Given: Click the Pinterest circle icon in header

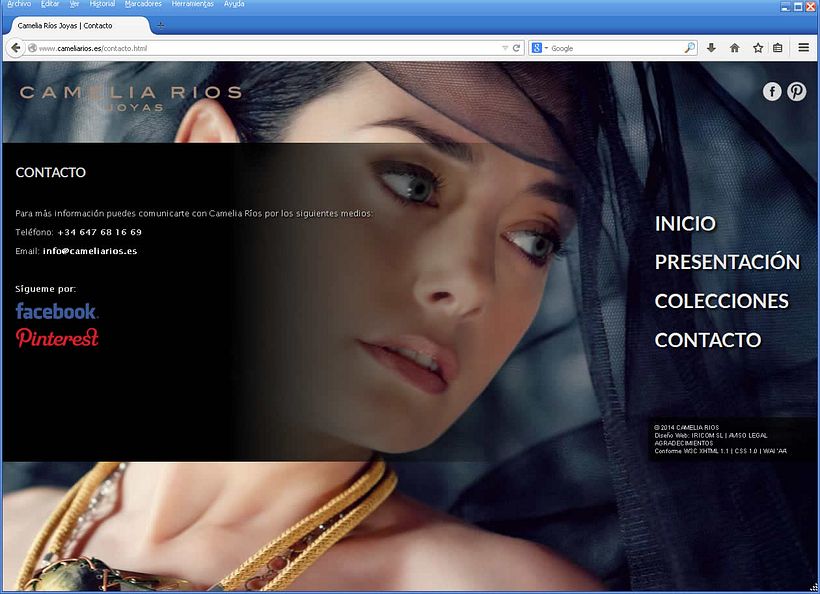Looking at the screenshot, I should (797, 91).
